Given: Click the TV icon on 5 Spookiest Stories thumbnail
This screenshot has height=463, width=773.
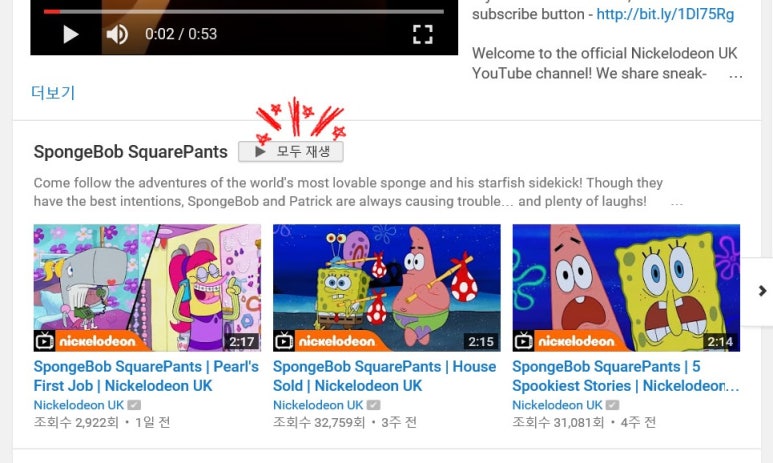Looking at the screenshot, I should click(x=523, y=340).
